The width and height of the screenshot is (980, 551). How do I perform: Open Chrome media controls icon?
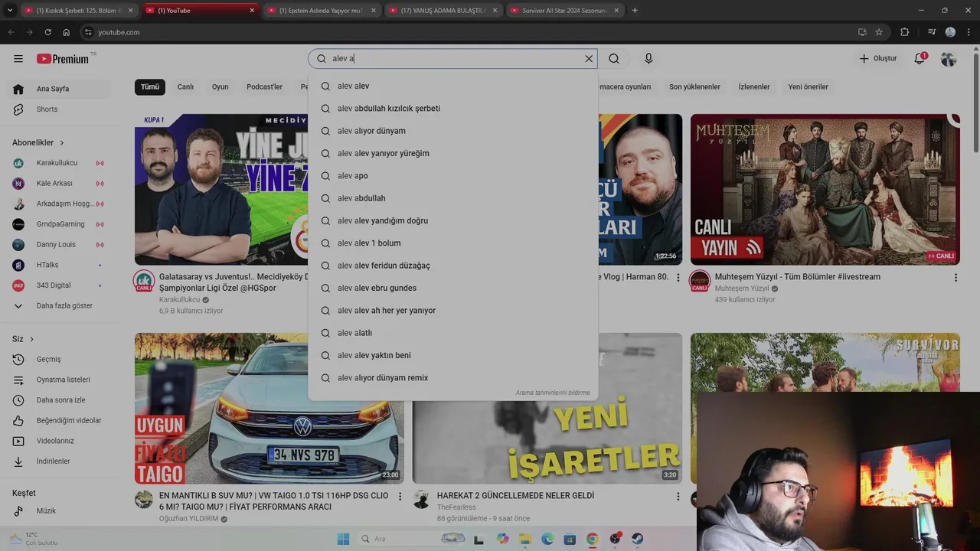[x=932, y=32]
